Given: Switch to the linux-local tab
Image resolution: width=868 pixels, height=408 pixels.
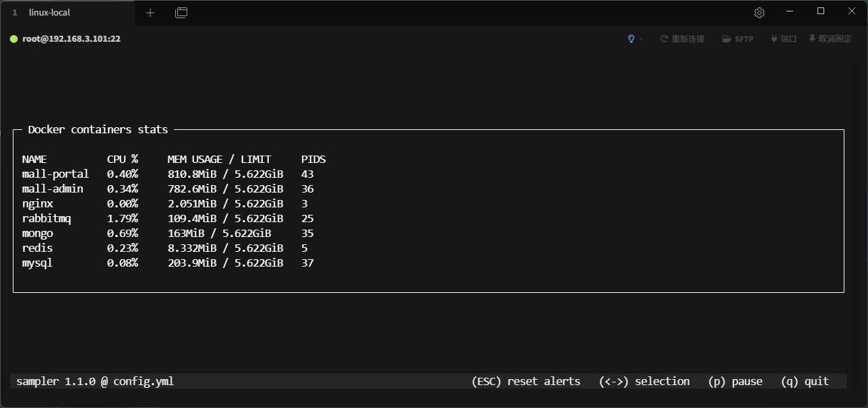Looking at the screenshot, I should [49, 13].
